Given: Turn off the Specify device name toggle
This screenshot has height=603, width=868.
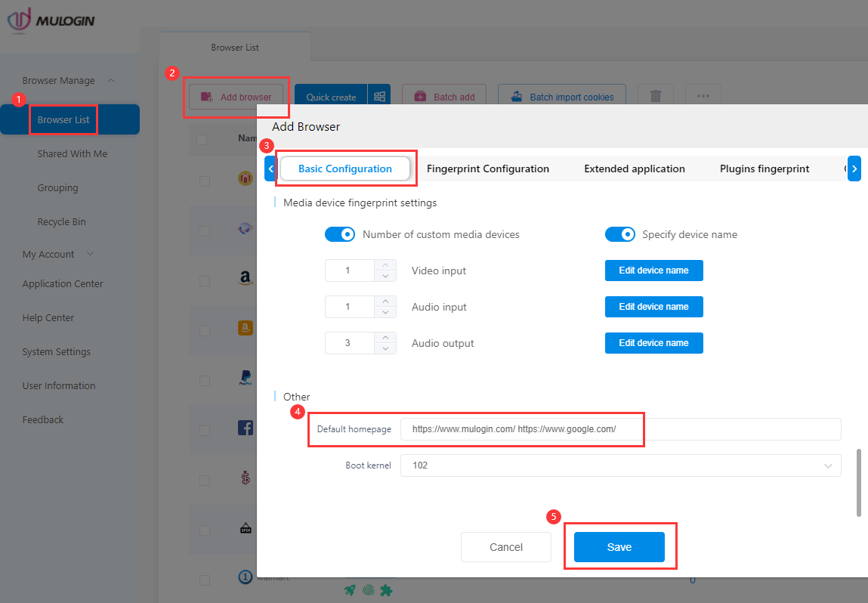Looking at the screenshot, I should click(620, 234).
